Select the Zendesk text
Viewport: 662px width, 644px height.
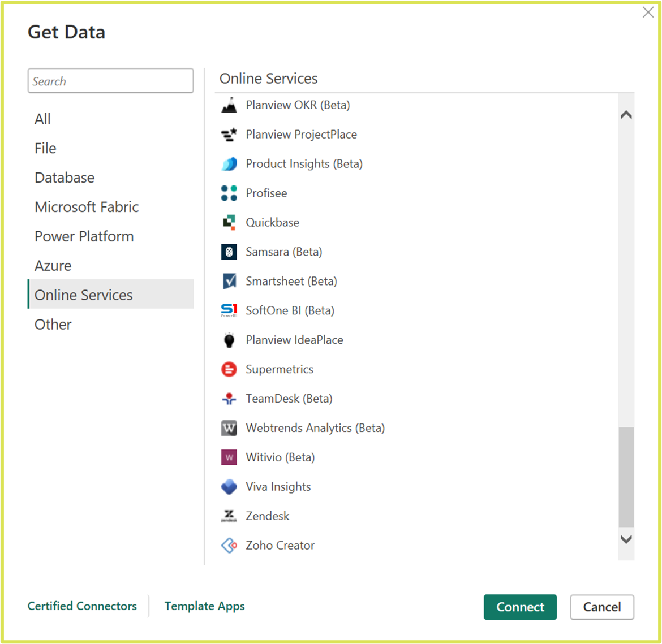pyautogui.click(x=268, y=516)
